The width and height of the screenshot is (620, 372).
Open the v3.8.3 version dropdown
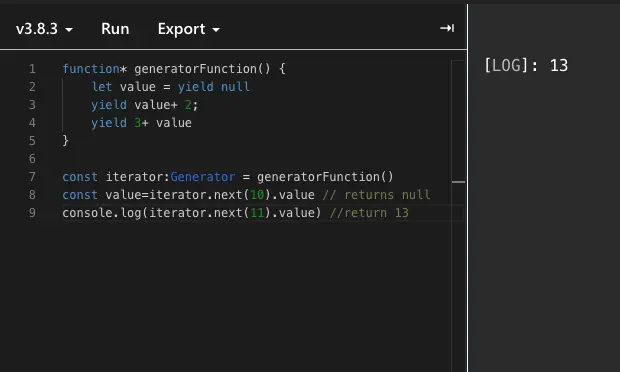click(x=44, y=29)
